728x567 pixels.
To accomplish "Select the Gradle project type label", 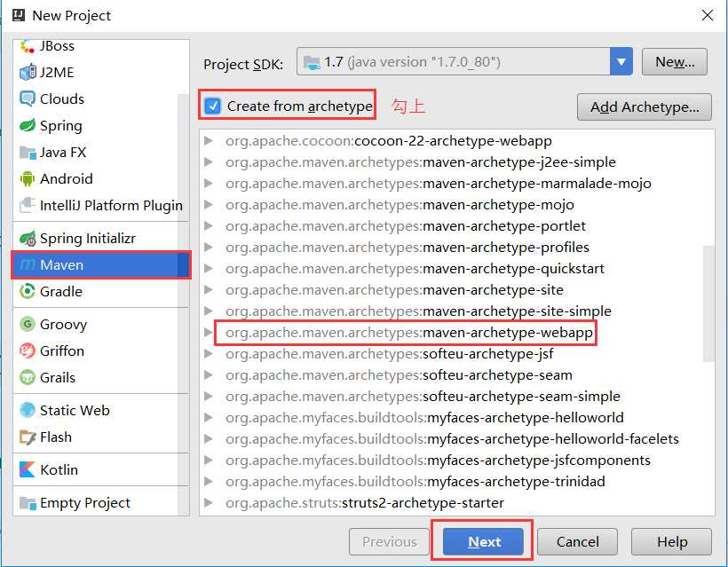I will point(61,291).
